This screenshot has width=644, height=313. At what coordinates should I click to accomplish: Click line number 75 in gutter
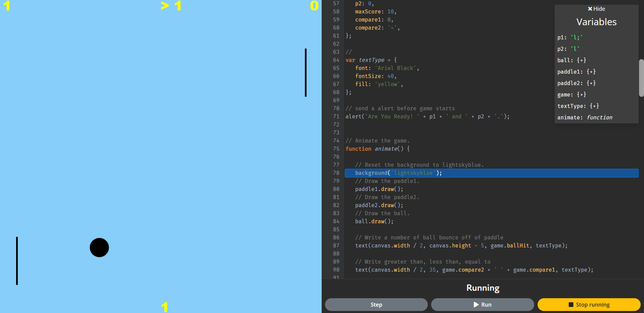pyautogui.click(x=336, y=149)
